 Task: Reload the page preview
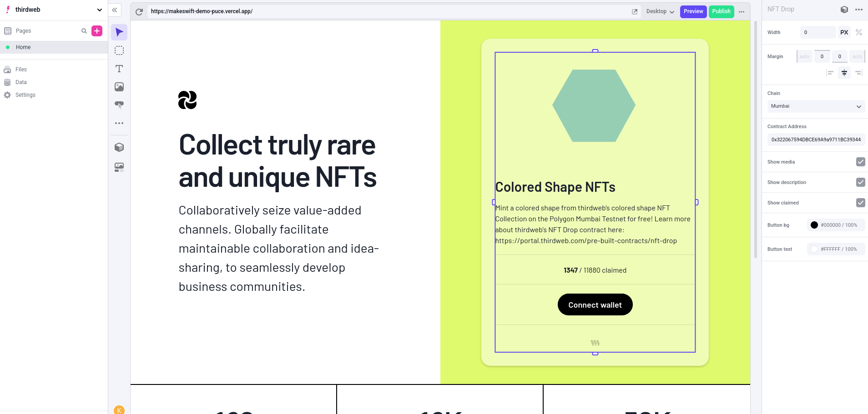pos(139,12)
